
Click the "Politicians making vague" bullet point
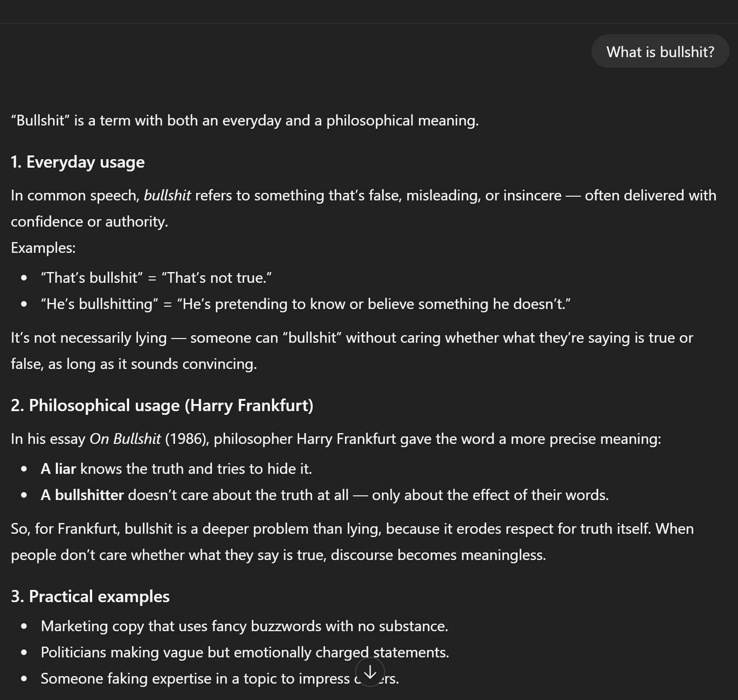pos(245,652)
